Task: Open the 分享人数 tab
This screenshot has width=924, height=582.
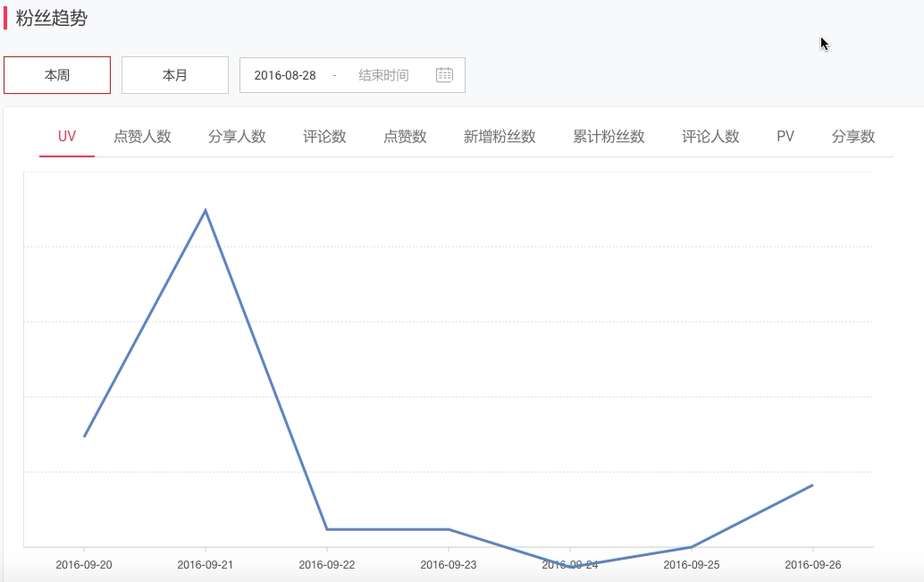Action: pos(237,137)
